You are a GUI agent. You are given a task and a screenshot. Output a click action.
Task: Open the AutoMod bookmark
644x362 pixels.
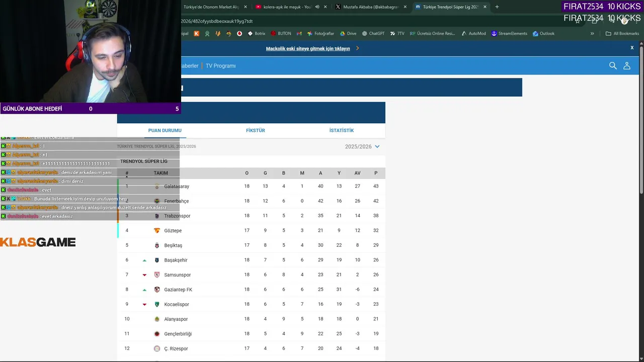pos(473,34)
